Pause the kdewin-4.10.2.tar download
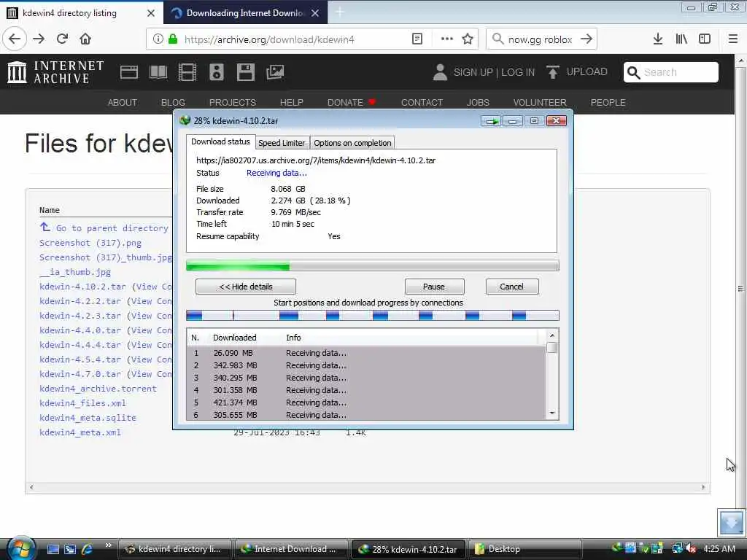 434,287
